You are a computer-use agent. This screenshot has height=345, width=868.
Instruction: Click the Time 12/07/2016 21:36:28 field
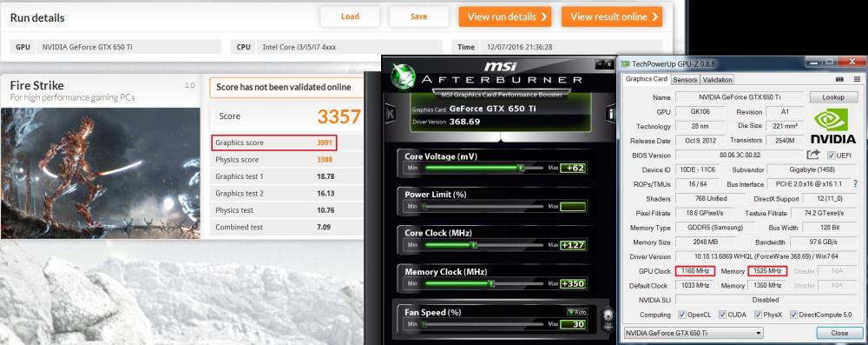(x=556, y=47)
